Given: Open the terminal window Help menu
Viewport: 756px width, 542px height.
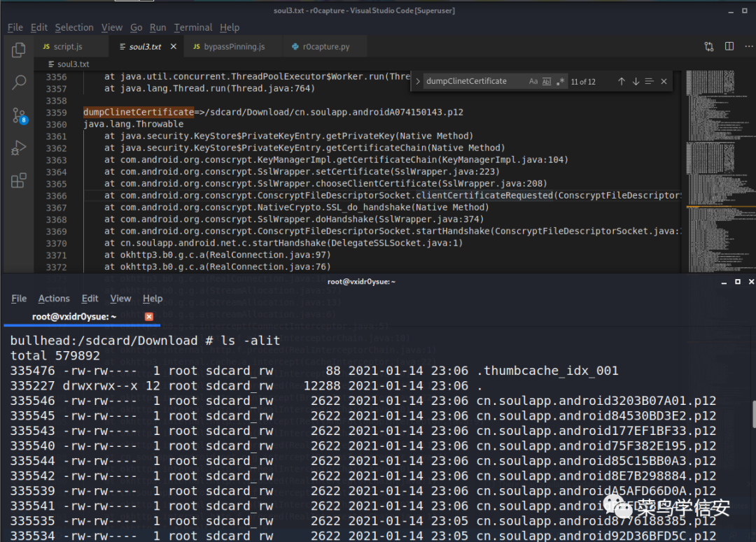Looking at the screenshot, I should click(153, 298).
